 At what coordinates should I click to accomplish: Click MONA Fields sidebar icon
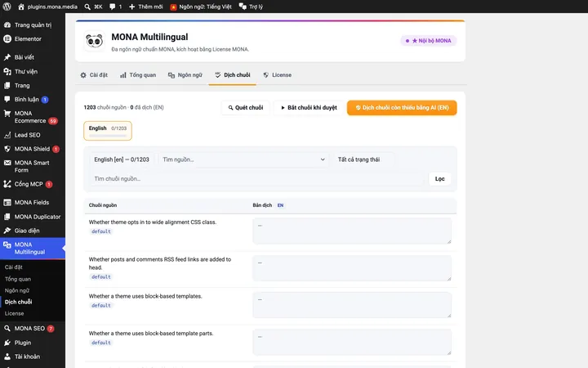pos(7,203)
